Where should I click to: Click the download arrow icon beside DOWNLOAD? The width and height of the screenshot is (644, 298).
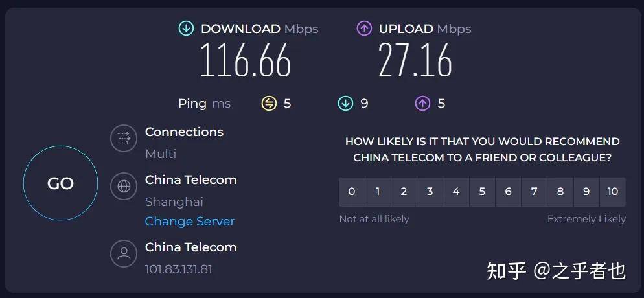tap(186, 29)
